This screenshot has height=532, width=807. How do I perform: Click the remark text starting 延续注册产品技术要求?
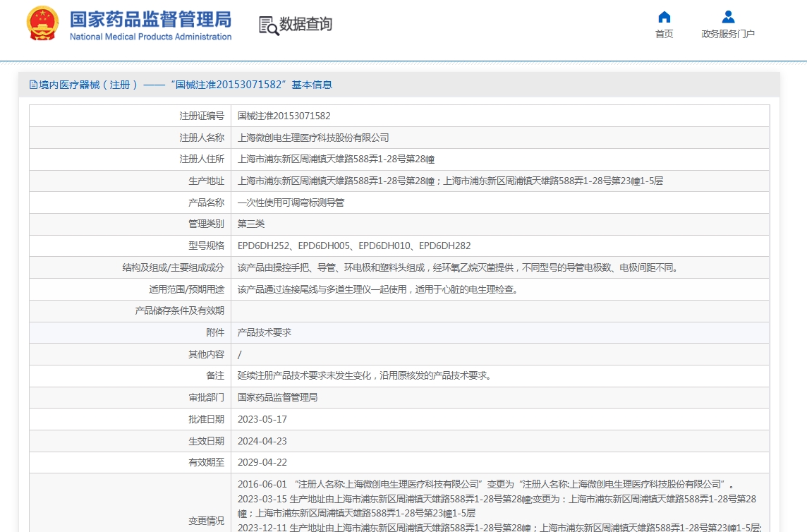[x=366, y=376]
